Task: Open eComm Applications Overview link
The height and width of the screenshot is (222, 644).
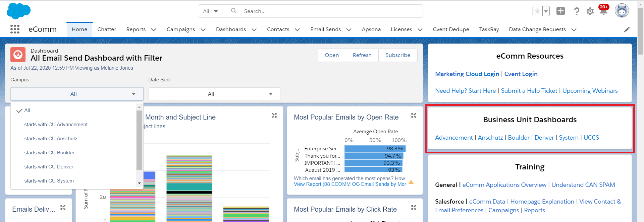Action: point(504,185)
